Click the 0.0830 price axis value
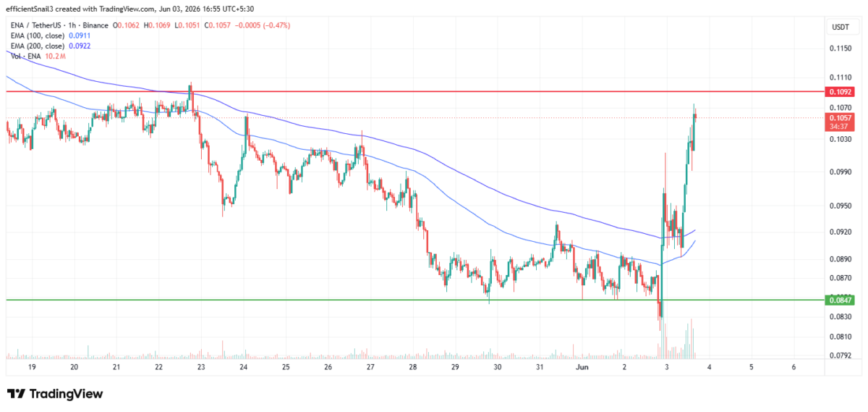 (841, 317)
